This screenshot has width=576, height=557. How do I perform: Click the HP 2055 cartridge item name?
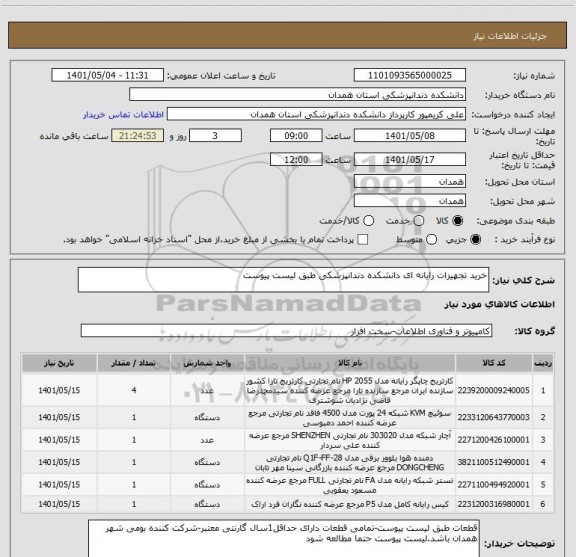350,390
